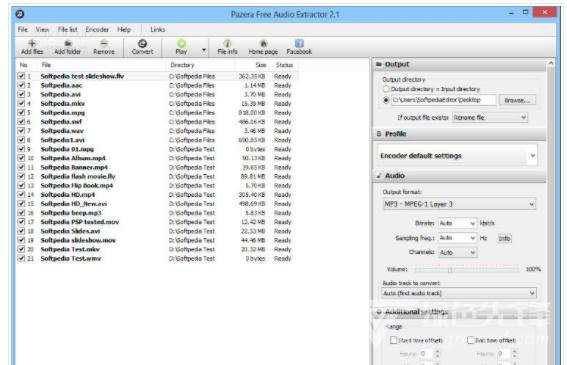Open the File menu

22,30
